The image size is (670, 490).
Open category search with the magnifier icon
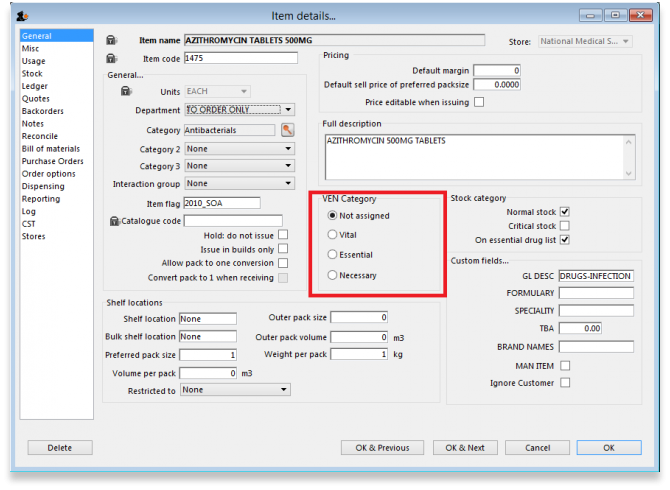(x=287, y=129)
